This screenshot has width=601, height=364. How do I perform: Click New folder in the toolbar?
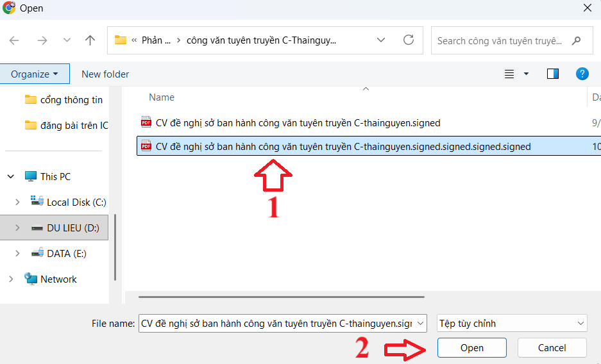105,74
